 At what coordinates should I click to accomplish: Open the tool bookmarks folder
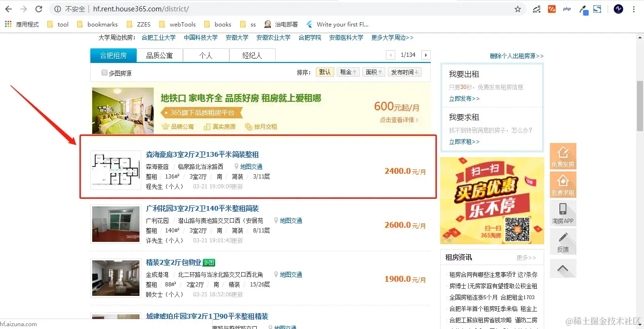58,24
